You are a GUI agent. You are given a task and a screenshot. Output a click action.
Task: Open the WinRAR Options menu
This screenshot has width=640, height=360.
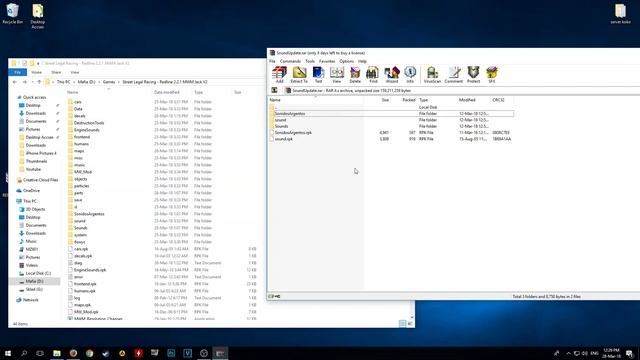click(347, 61)
